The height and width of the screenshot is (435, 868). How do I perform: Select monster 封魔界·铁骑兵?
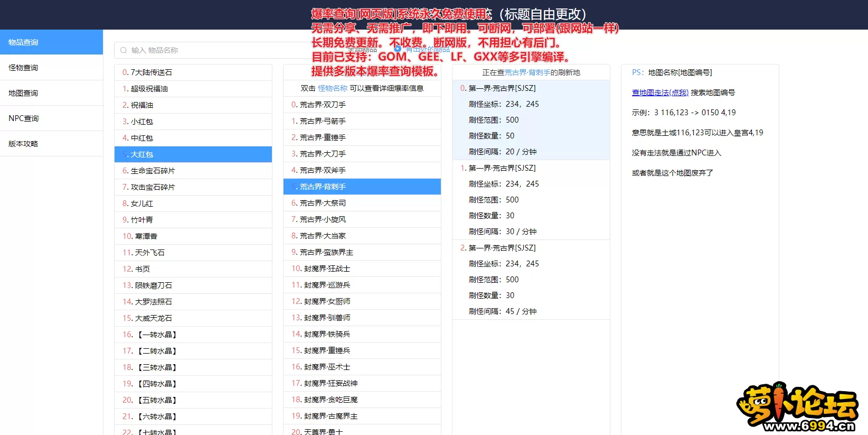click(362, 334)
